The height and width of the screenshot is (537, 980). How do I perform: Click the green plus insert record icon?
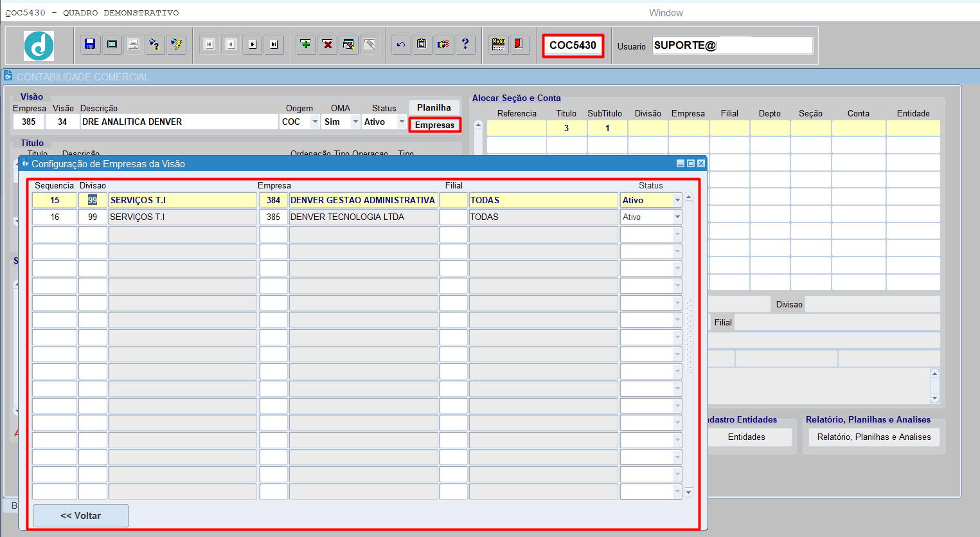[x=306, y=44]
